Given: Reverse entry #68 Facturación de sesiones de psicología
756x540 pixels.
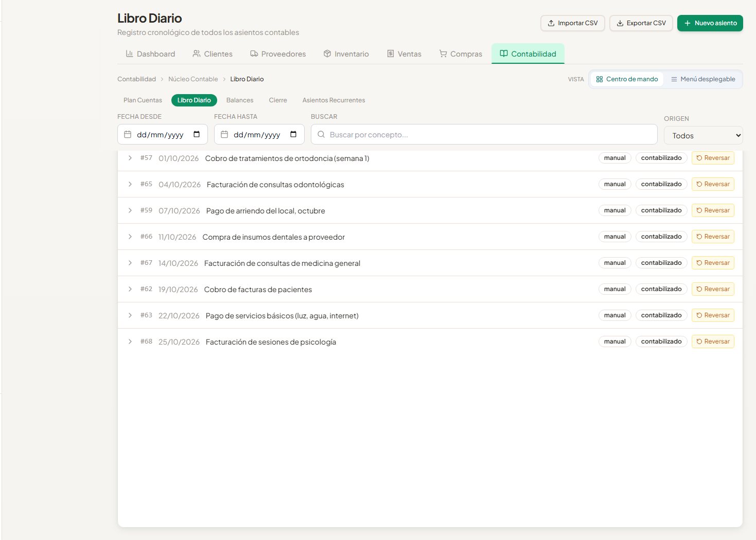Looking at the screenshot, I should point(713,341).
